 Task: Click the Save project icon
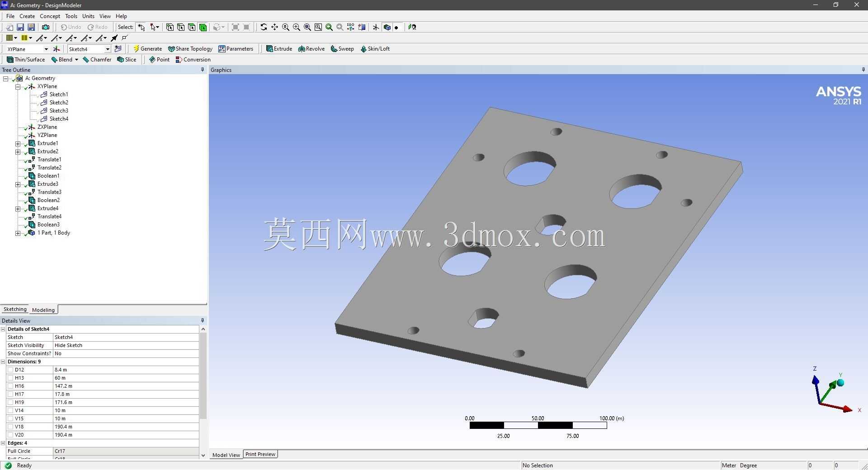coord(20,27)
